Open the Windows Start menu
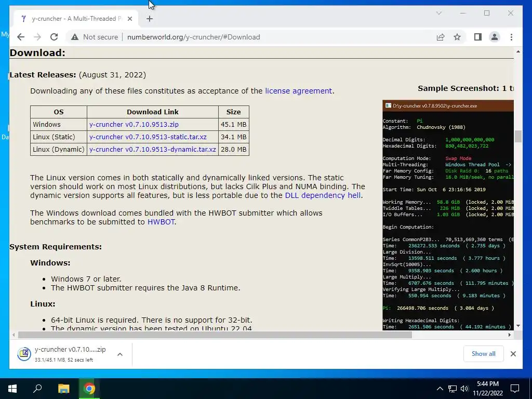This screenshot has width=532, height=399. point(12,389)
